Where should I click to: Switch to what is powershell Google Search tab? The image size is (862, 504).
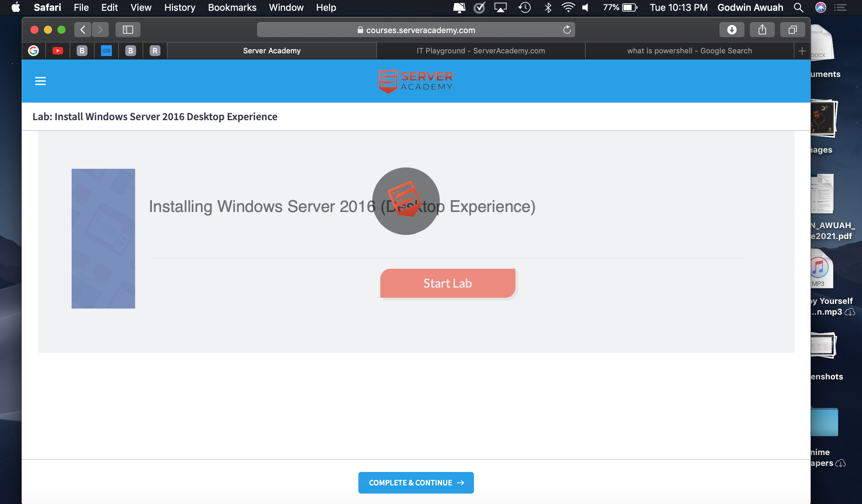tap(689, 51)
